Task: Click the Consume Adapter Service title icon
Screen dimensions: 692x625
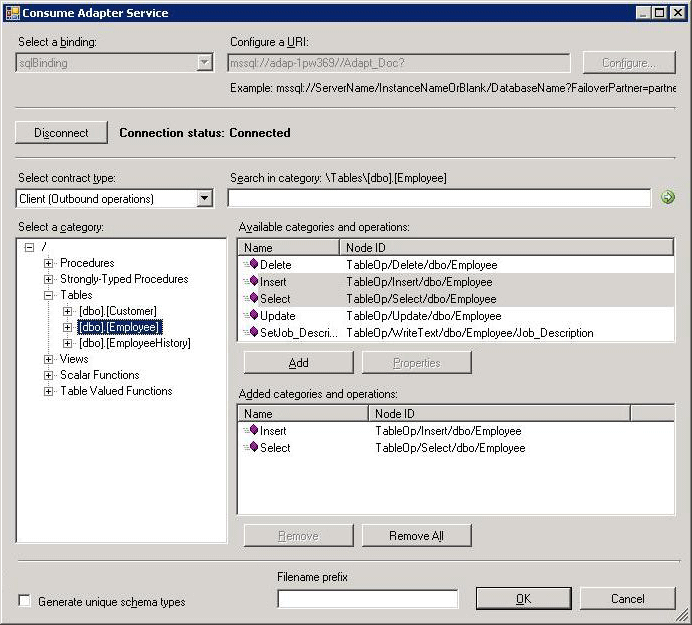Action: click(x=12, y=13)
